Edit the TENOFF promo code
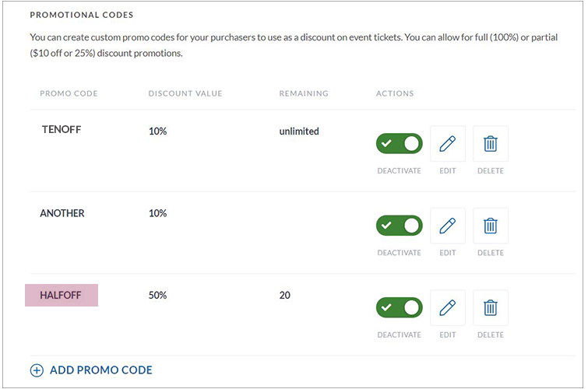This screenshot has height=389, width=588. click(x=447, y=144)
